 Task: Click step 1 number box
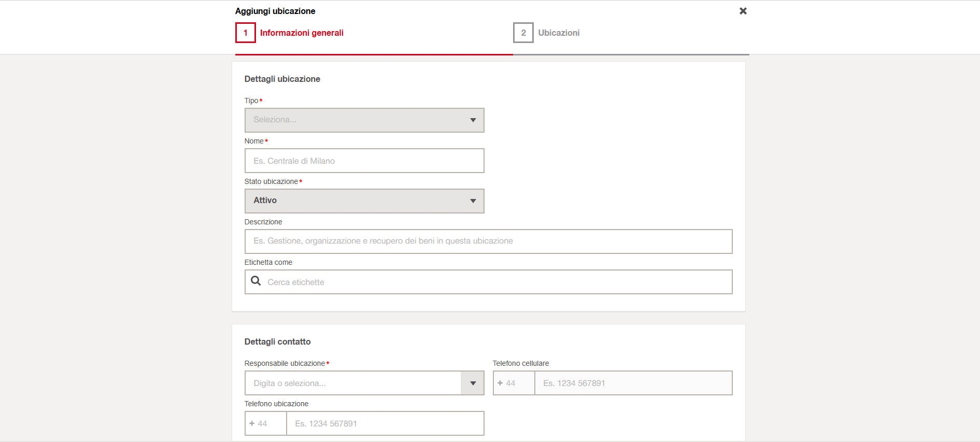(245, 33)
